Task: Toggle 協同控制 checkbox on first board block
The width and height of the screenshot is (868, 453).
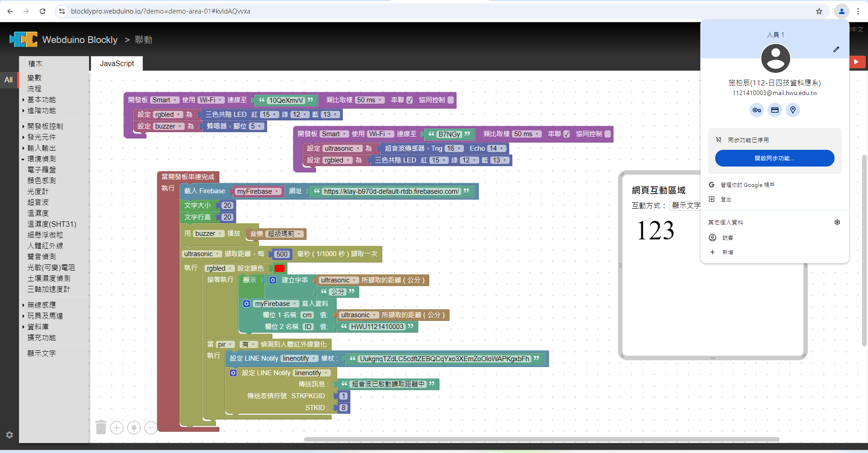Action: pyautogui.click(x=451, y=100)
